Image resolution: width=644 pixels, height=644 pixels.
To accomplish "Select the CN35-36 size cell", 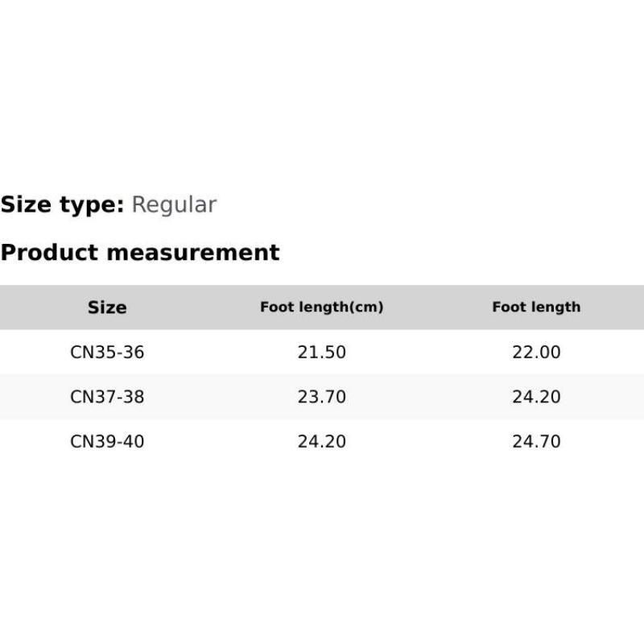I will [107, 353].
